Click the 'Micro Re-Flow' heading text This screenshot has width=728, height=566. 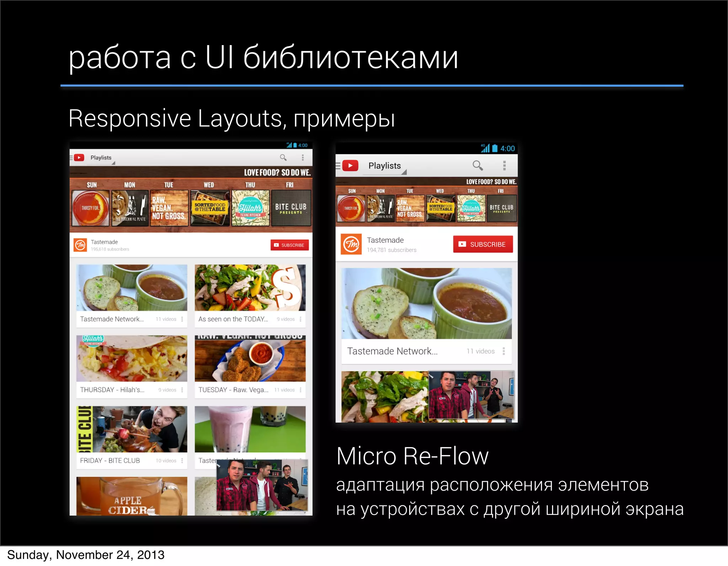tap(412, 456)
